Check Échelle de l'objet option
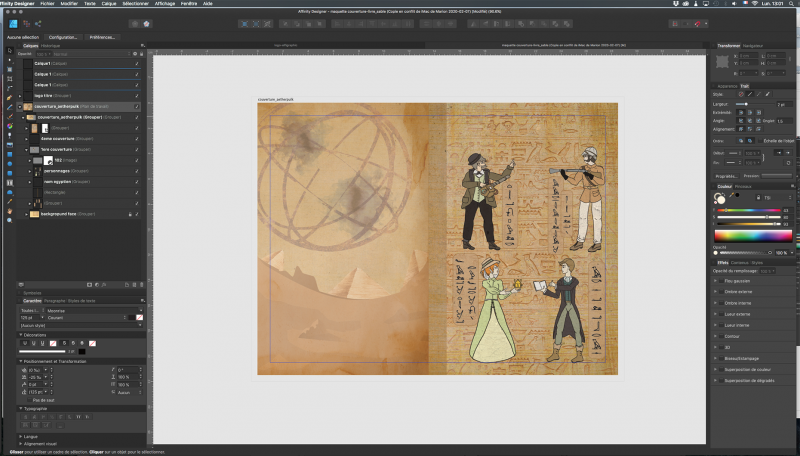The width and height of the screenshot is (800, 456). (x=760, y=141)
